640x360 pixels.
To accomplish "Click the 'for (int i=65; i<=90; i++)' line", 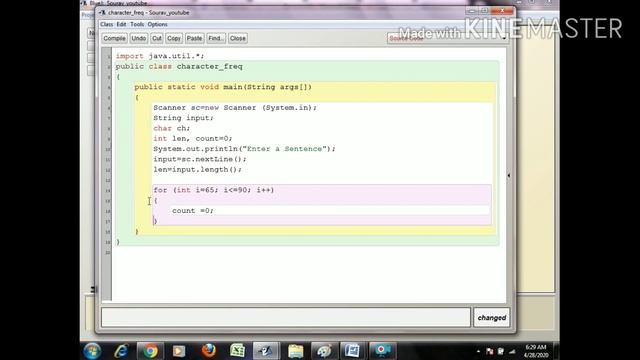I will tap(213, 190).
